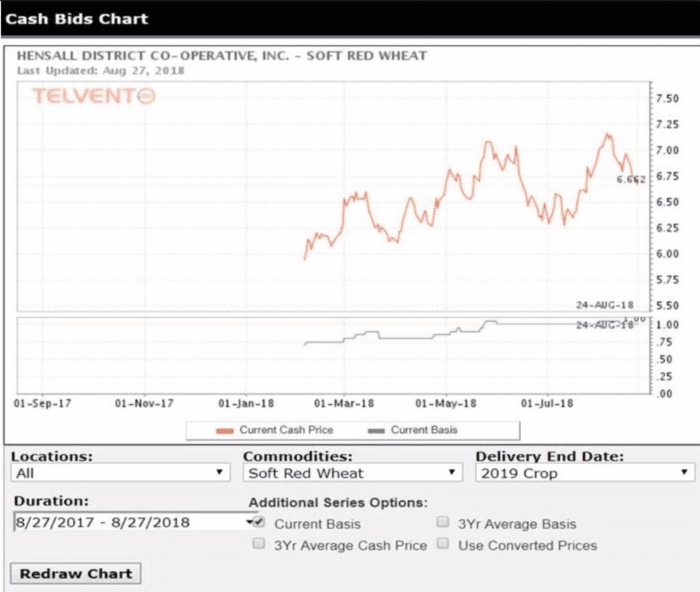Enable the 3Yr Average Cash Price checkbox
Viewport: 700px width, 592px height.
(x=259, y=544)
